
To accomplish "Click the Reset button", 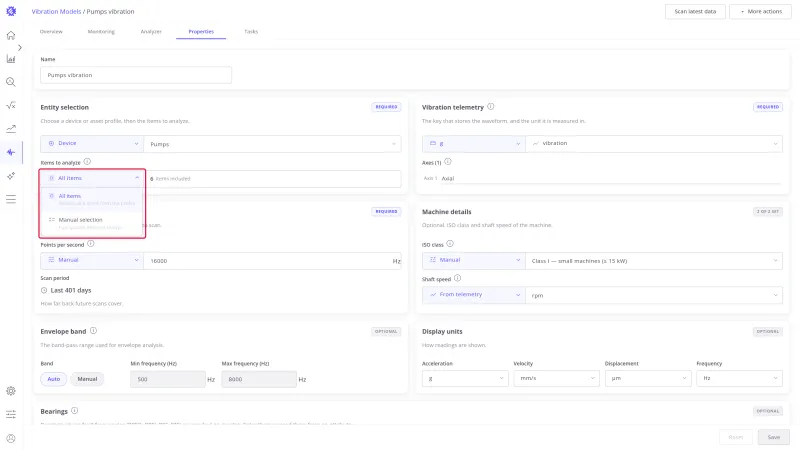I will [736, 437].
